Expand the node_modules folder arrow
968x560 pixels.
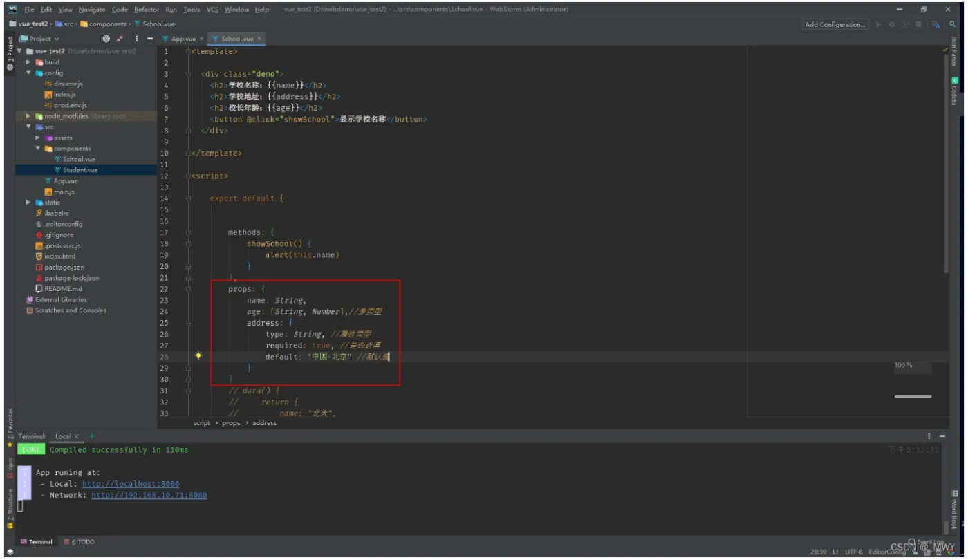click(28, 116)
